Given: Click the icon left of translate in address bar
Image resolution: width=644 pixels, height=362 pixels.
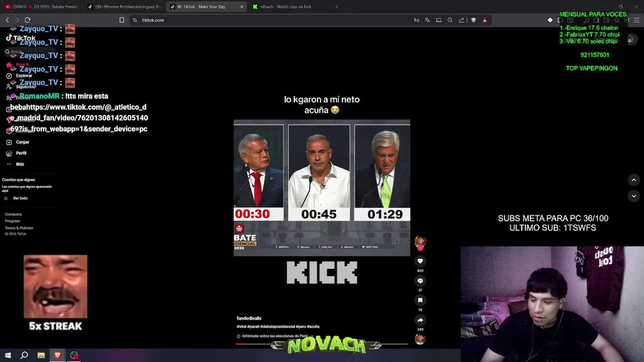Looking at the screenshot, I should pyautogui.click(x=416, y=20).
